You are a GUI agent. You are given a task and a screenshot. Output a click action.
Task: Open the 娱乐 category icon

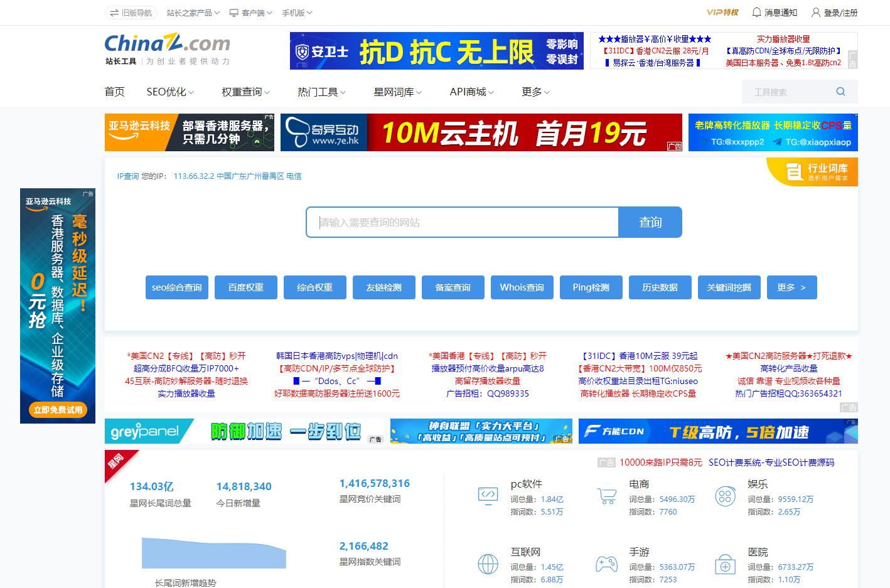(x=725, y=496)
